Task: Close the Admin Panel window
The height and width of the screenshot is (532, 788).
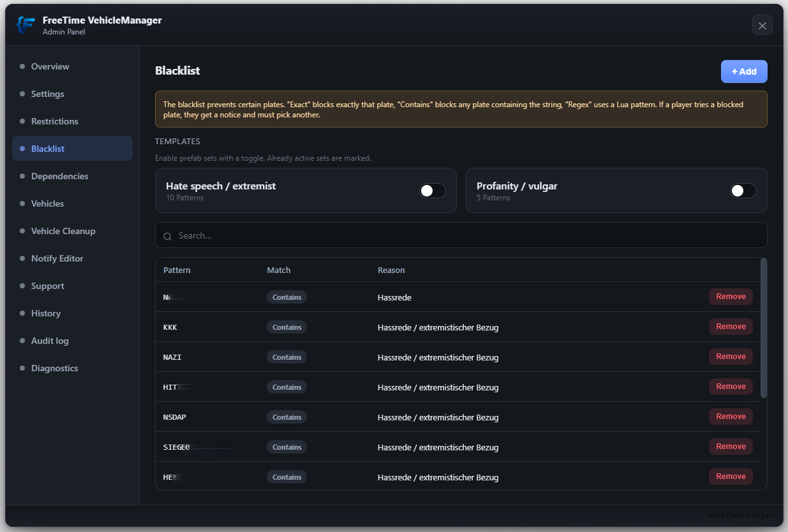Action: 762,26
